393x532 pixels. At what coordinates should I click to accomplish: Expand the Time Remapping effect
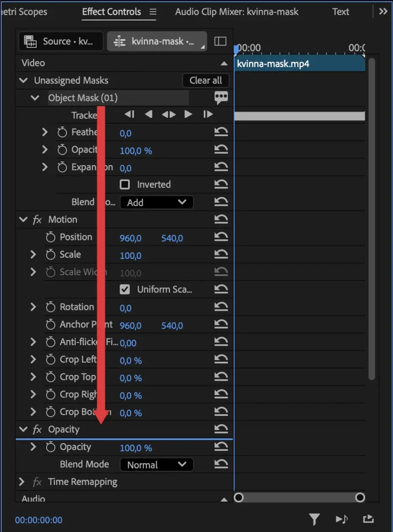pyautogui.click(x=22, y=482)
